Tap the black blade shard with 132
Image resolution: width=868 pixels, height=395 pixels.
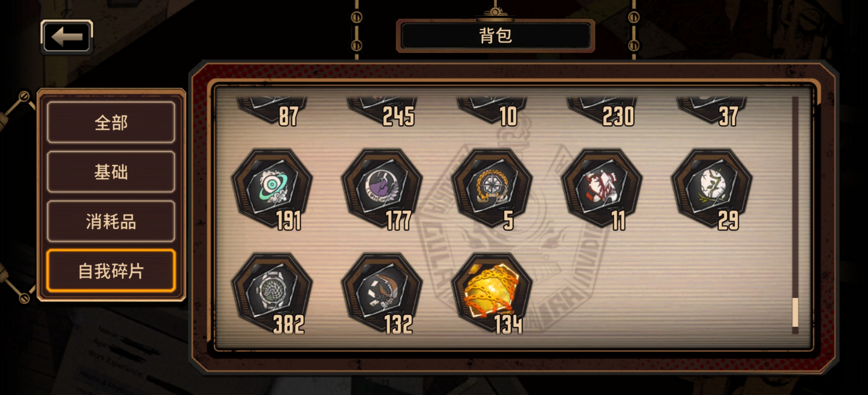coord(382,293)
